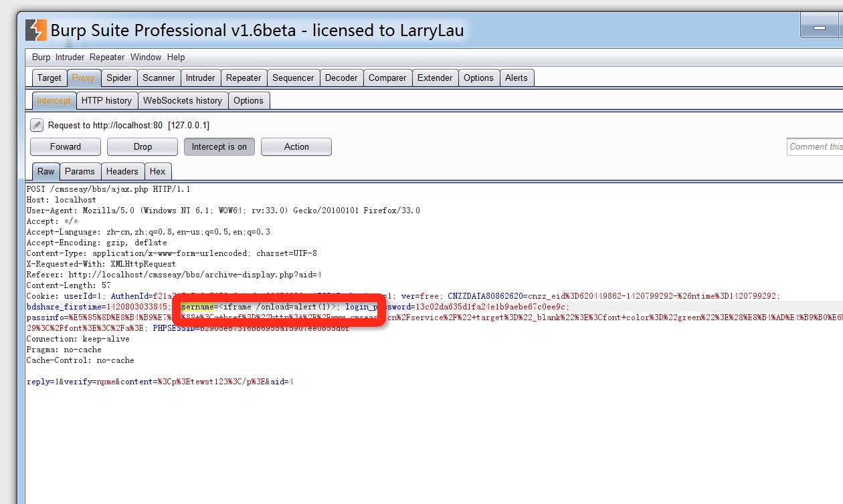
Task: Switch to the Headers view
Action: point(122,171)
